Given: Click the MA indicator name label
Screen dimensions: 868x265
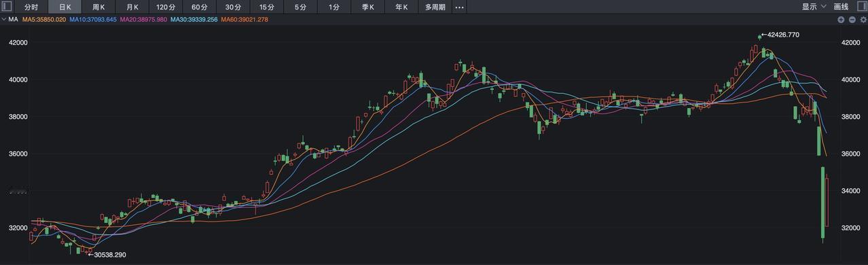Looking at the screenshot, I should 14,20.
